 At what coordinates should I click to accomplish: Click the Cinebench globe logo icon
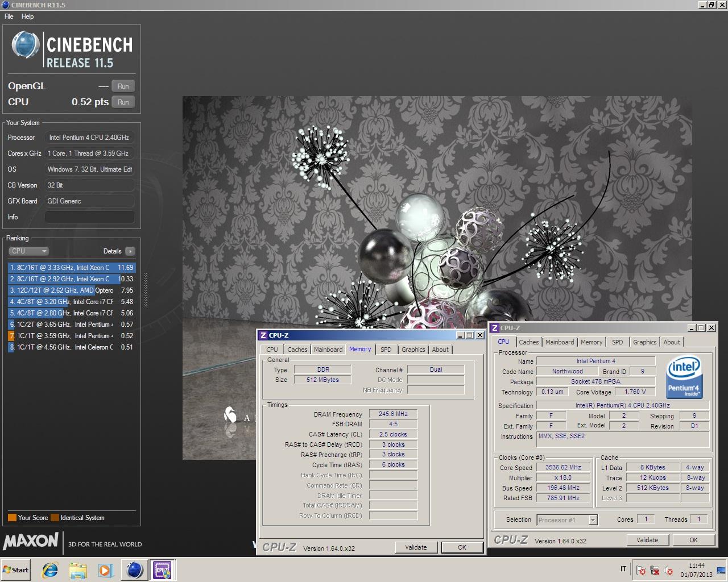tap(26, 45)
